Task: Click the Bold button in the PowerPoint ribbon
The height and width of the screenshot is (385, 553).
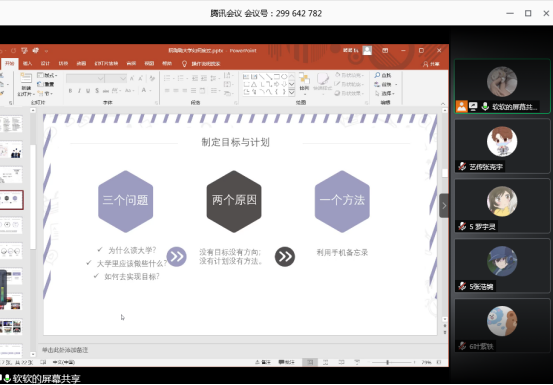Action: [71, 91]
